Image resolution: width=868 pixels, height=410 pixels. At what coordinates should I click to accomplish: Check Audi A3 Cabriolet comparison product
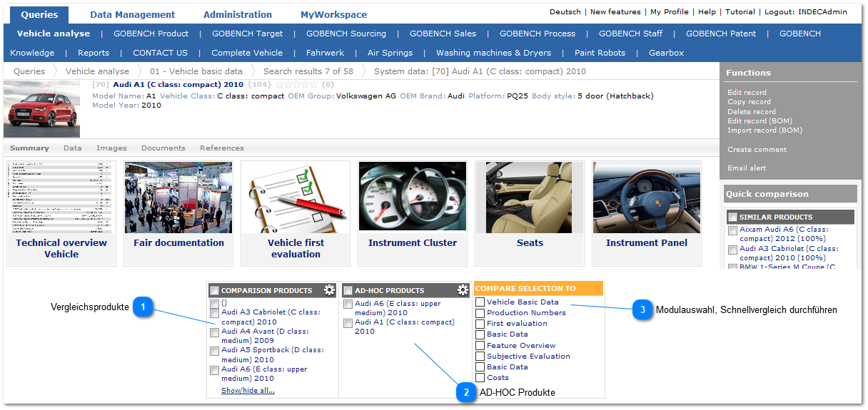pos(215,313)
